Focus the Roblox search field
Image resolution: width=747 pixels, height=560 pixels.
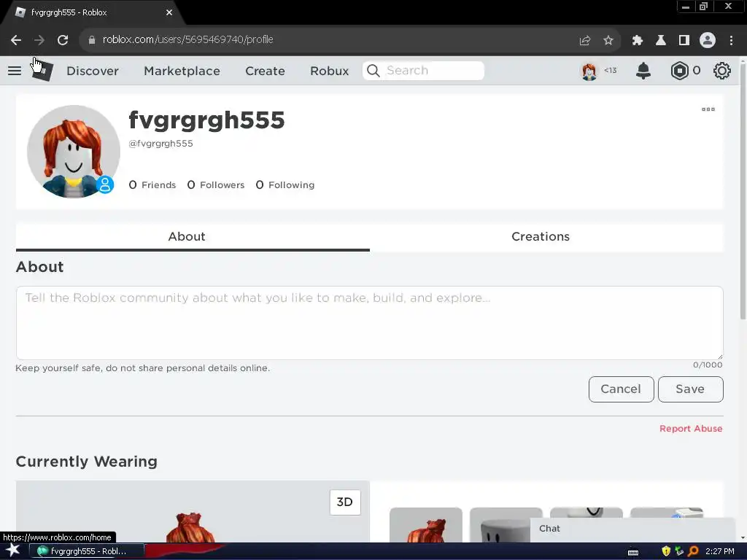pos(424,71)
